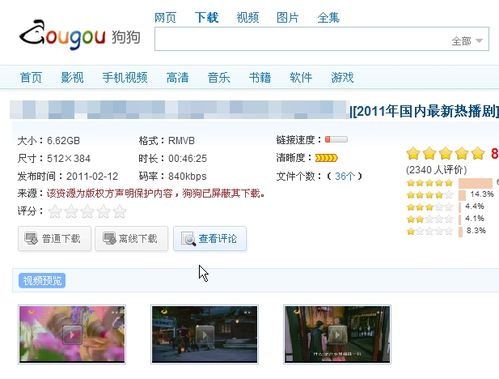Image resolution: width=499 pixels, height=379 pixels.
Task: Click the (2340 人评价) review count
Action: 436,170
